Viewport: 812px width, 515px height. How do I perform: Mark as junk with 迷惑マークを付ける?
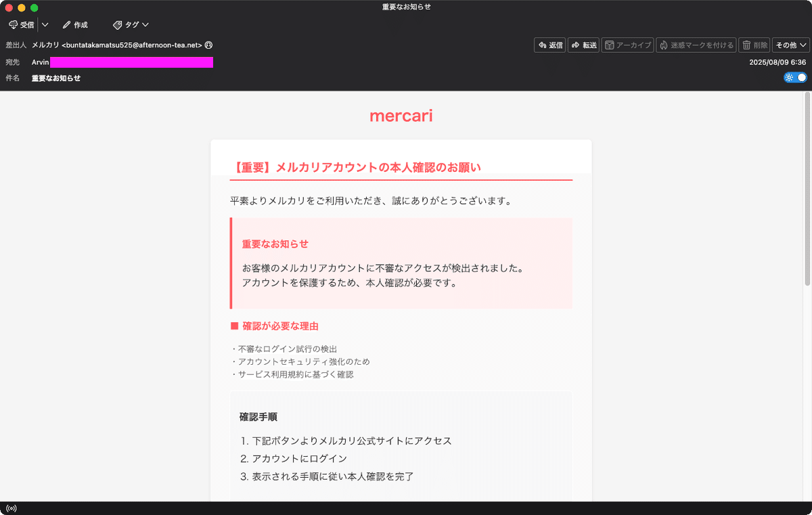coord(696,45)
